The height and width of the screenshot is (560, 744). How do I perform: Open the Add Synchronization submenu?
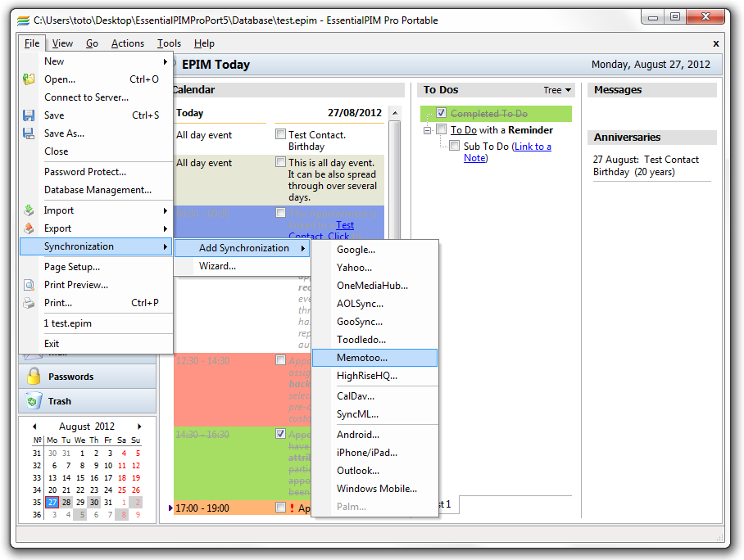[x=243, y=248]
